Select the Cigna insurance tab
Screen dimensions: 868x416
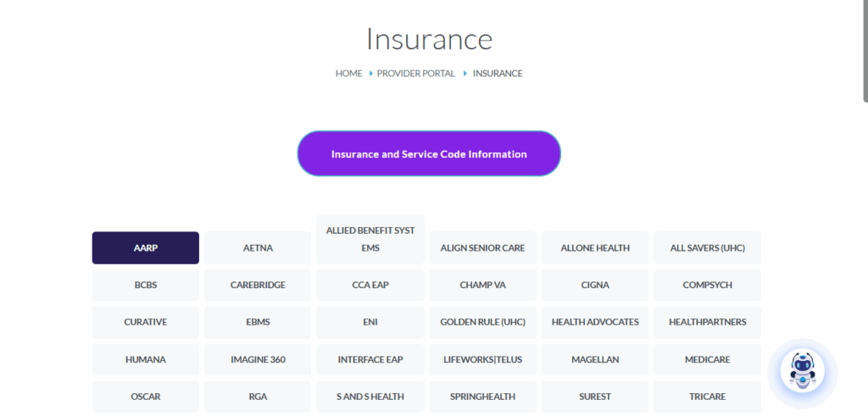click(x=595, y=286)
